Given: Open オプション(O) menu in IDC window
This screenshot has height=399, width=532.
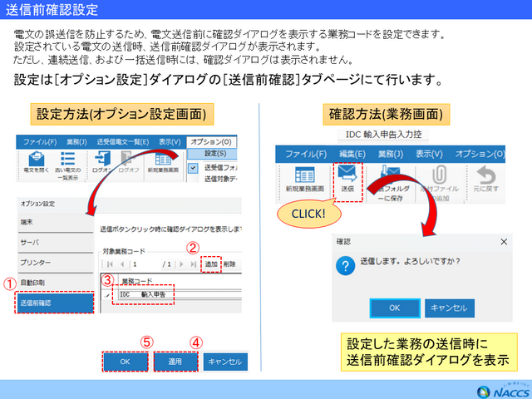Looking at the screenshot, I should click(480, 154).
